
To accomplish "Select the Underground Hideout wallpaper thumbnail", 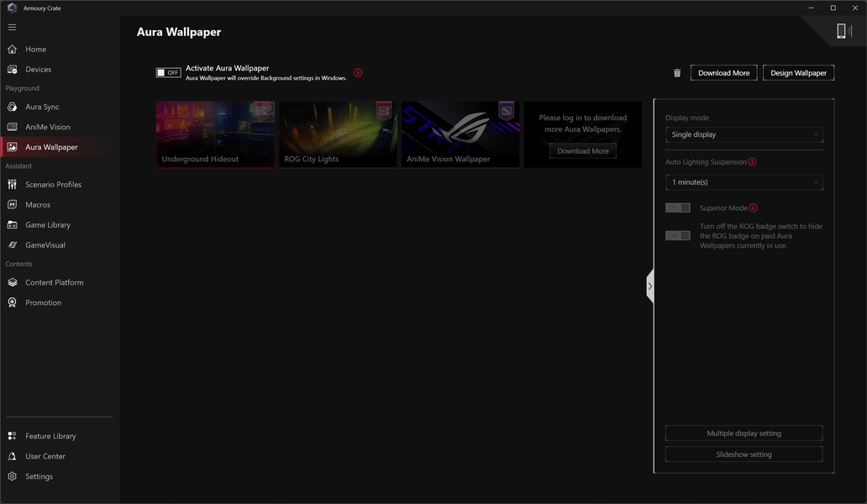I will point(215,134).
